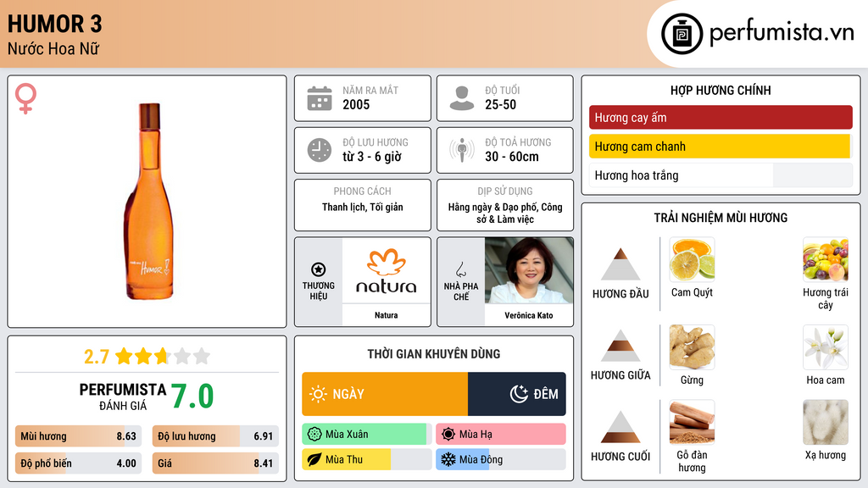Click the Giá 8.41 score bar
Image resolution: width=868 pixels, height=488 pixels.
215,463
